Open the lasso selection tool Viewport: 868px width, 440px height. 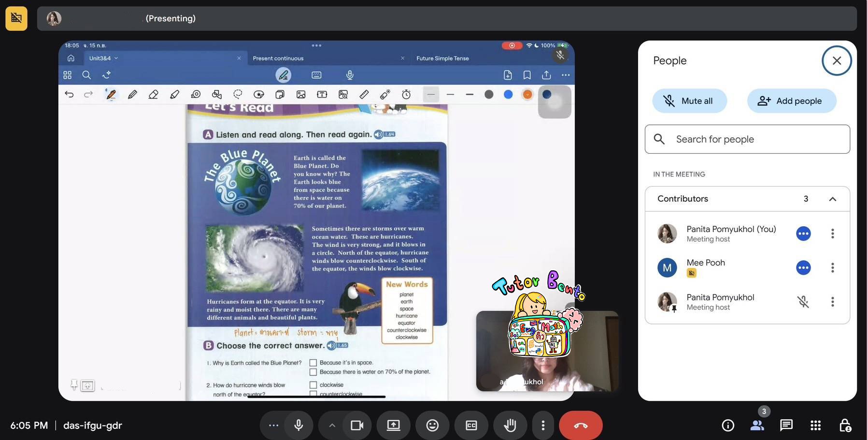tap(237, 94)
